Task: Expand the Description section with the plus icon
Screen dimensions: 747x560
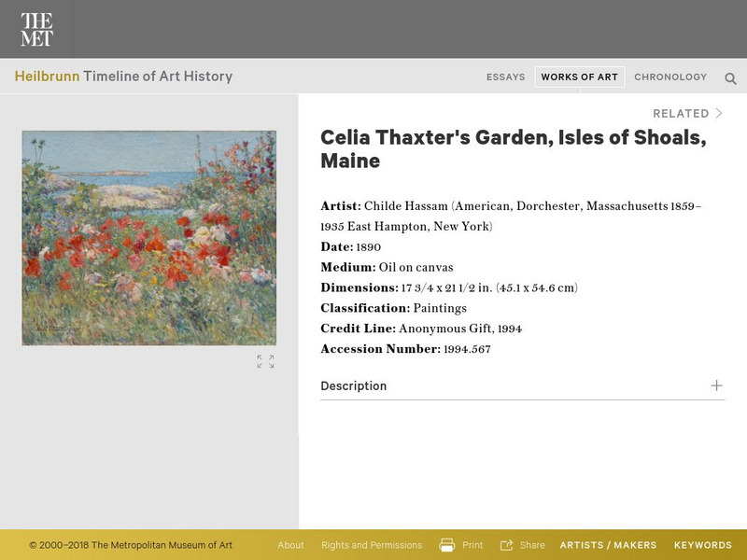Action: coord(716,385)
